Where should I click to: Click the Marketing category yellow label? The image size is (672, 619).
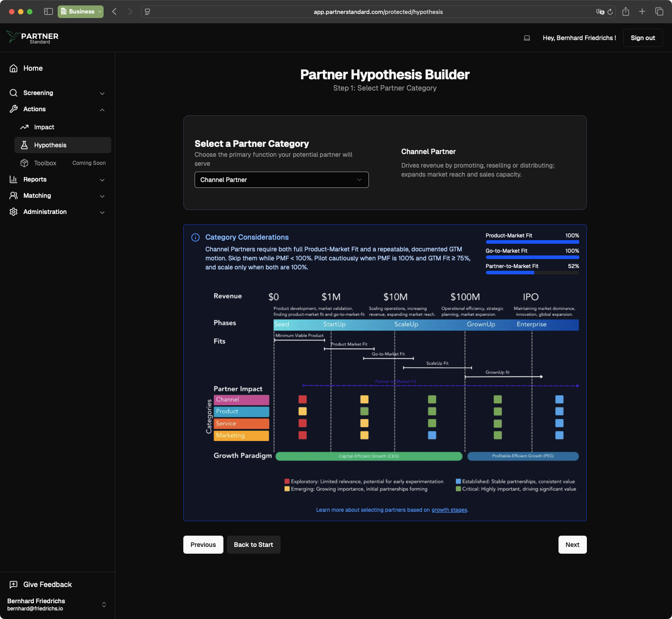point(241,436)
